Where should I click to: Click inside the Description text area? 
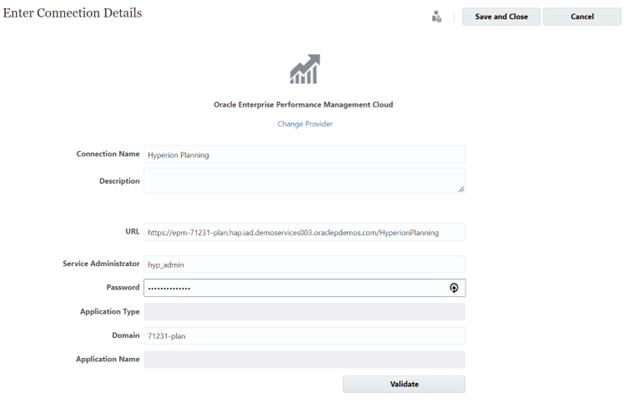[x=304, y=181]
